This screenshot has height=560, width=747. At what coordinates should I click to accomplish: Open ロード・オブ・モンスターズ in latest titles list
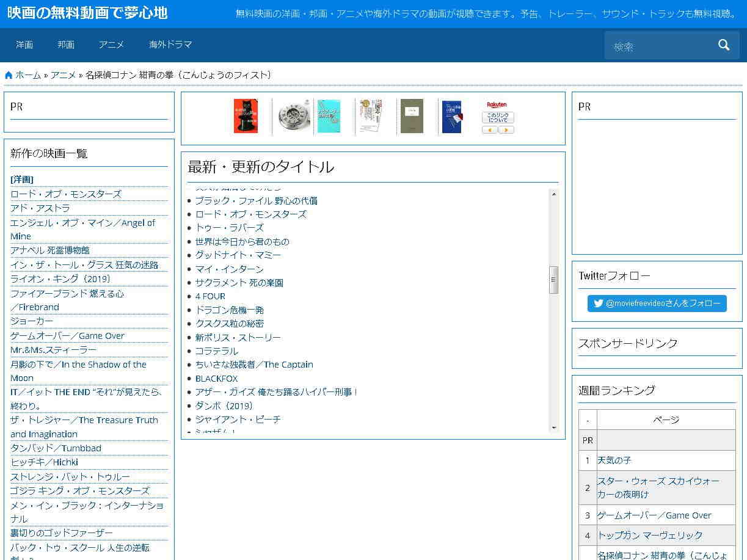[250, 214]
